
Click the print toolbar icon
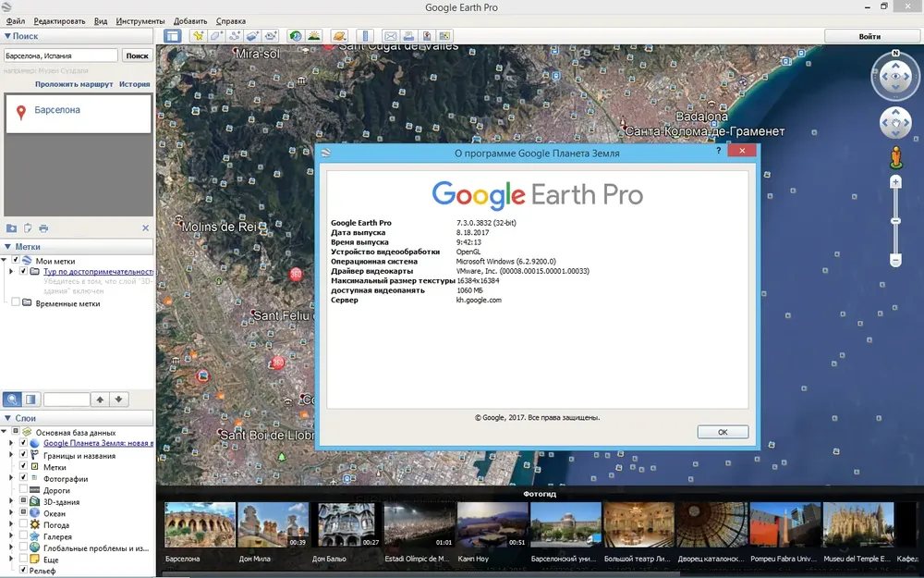point(408,36)
